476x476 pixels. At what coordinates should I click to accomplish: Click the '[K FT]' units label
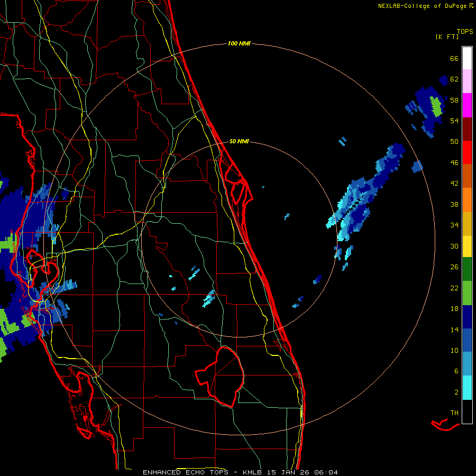pyautogui.click(x=447, y=36)
